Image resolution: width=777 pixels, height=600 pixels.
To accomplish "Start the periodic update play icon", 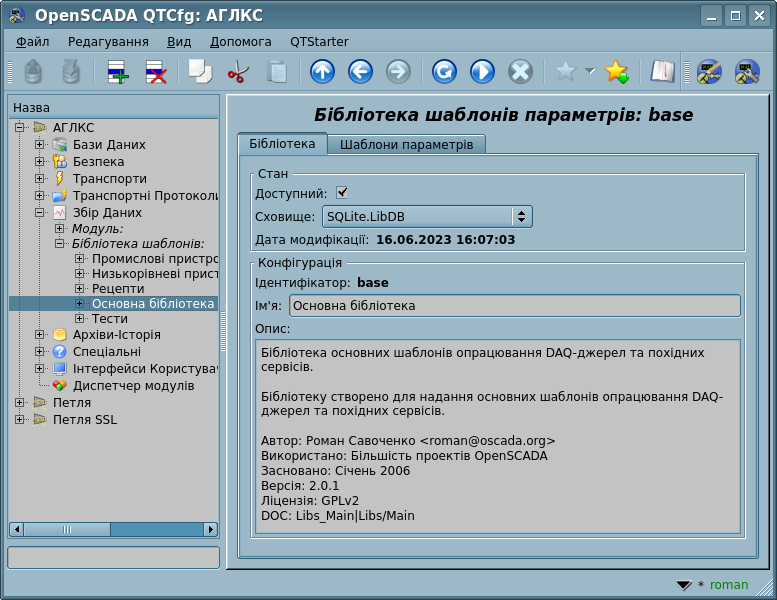I will click(x=482, y=72).
